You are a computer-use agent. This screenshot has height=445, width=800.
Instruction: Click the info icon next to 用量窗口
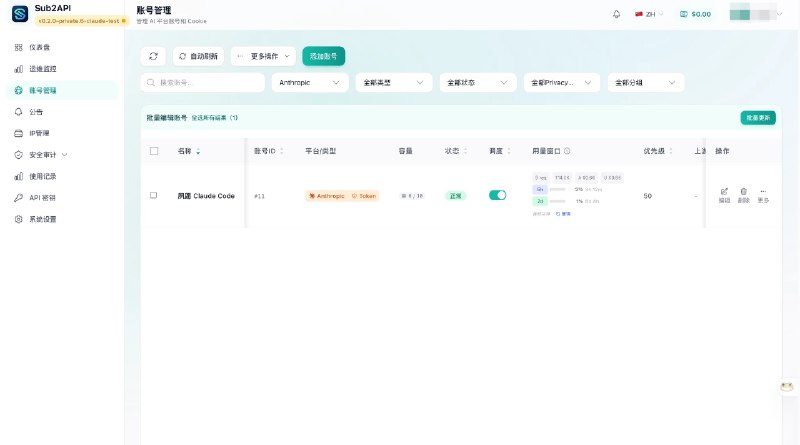point(567,151)
